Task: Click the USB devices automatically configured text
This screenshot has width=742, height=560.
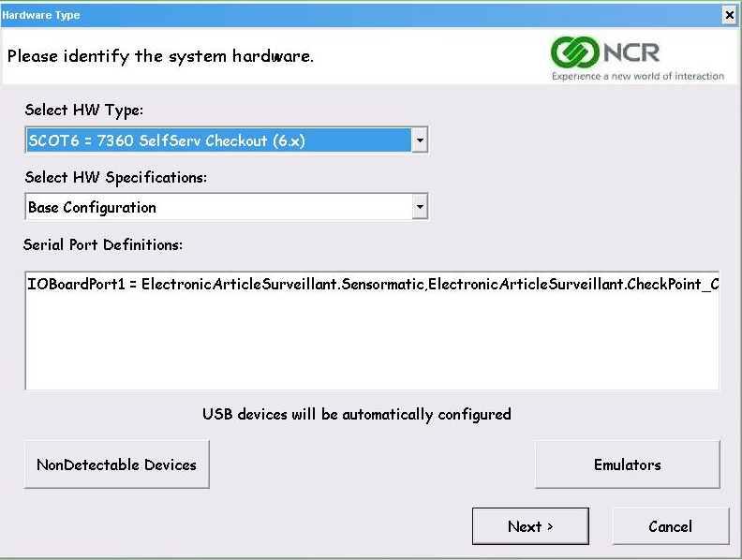Action: tap(357, 414)
